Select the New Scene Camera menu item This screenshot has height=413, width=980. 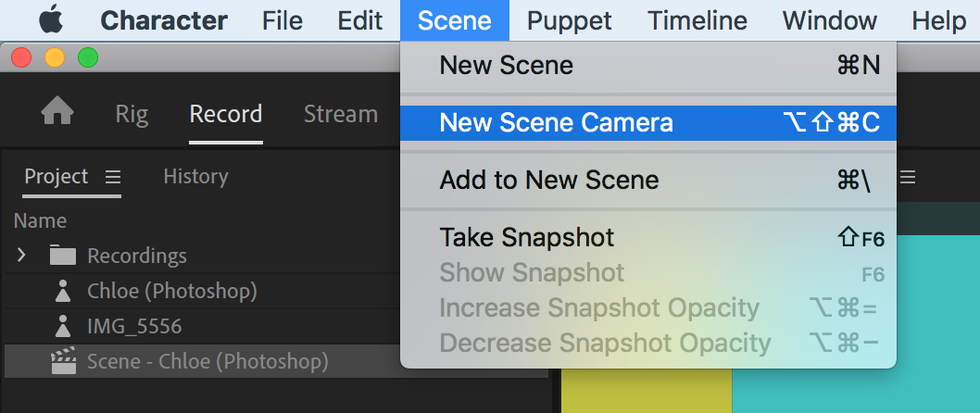tap(556, 122)
